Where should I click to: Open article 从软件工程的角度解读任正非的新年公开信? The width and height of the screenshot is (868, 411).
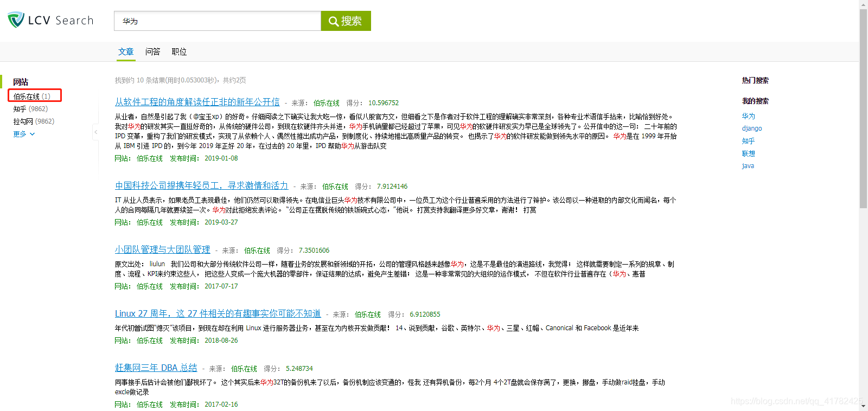[197, 102]
